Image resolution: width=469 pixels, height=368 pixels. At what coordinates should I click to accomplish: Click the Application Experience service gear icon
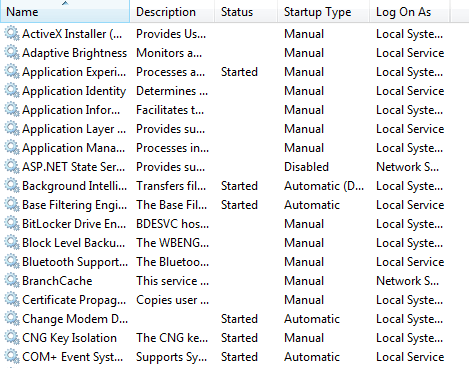[12, 72]
